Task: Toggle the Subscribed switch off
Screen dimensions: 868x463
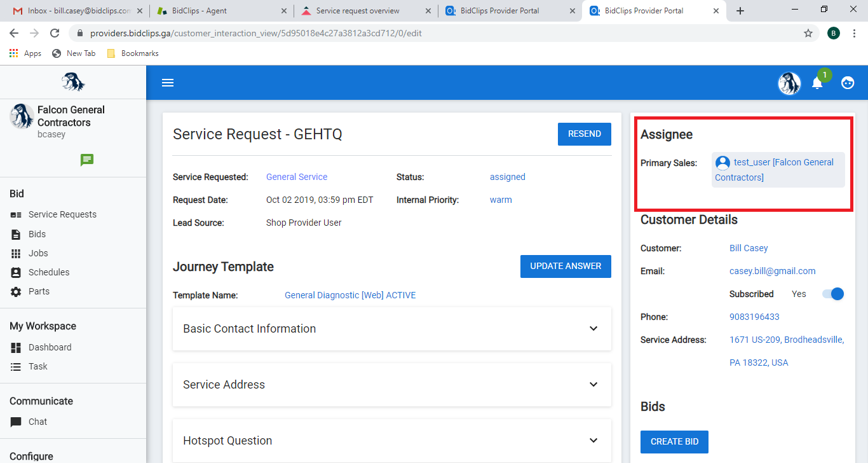Action: pyautogui.click(x=833, y=294)
